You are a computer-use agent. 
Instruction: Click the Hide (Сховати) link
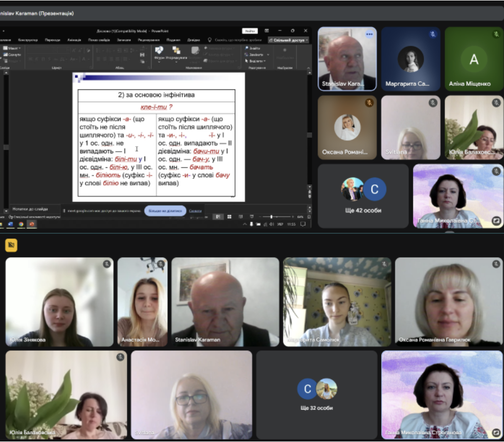click(195, 211)
